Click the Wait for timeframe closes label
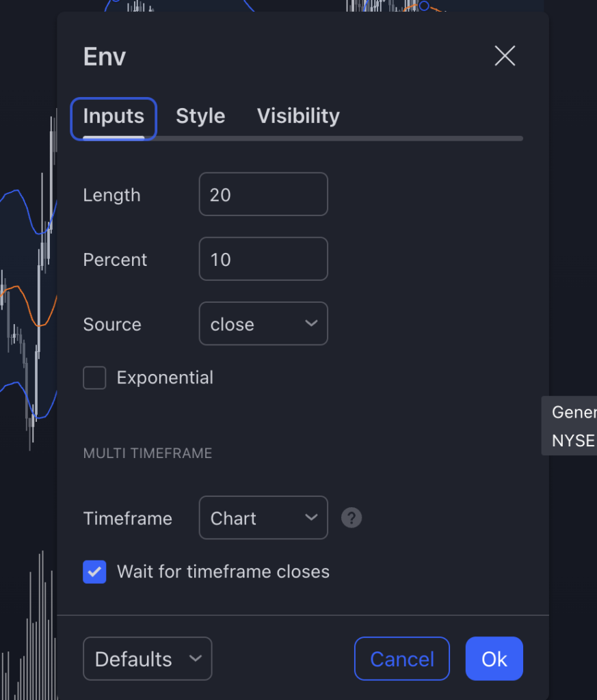The width and height of the screenshot is (597, 700). [x=223, y=571]
